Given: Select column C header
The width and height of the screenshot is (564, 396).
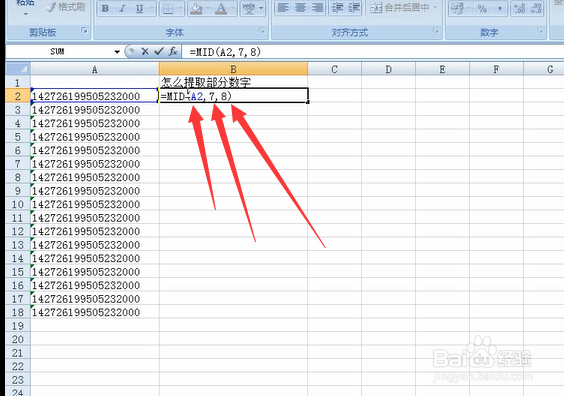Looking at the screenshot, I should pyautogui.click(x=335, y=69).
